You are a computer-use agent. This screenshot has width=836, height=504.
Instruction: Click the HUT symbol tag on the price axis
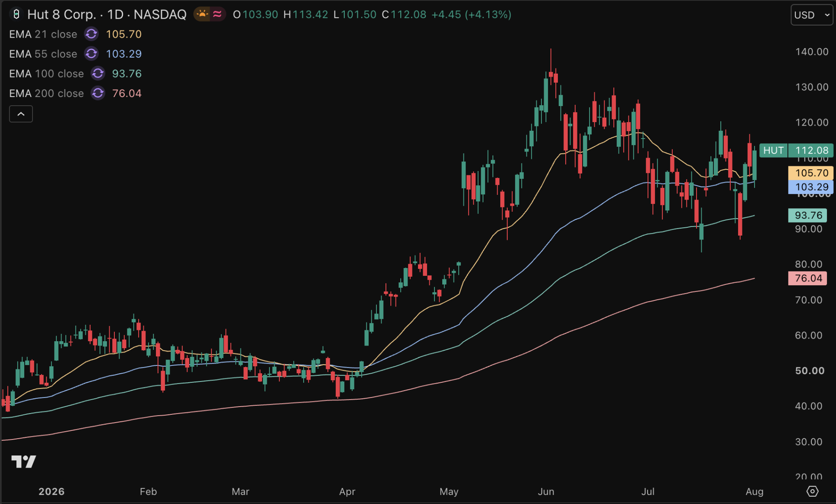(773, 150)
